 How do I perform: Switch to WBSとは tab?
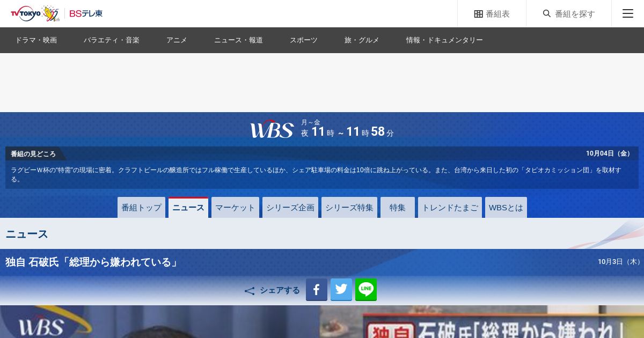click(x=506, y=208)
